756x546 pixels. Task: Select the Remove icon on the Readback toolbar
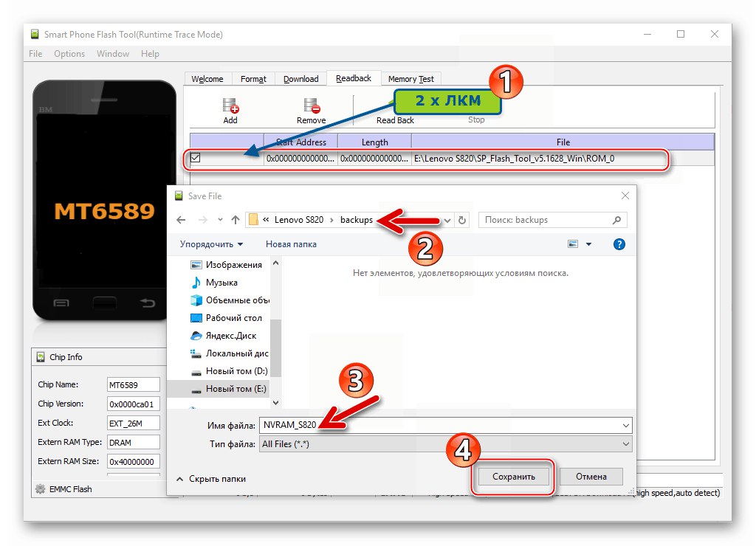point(311,107)
